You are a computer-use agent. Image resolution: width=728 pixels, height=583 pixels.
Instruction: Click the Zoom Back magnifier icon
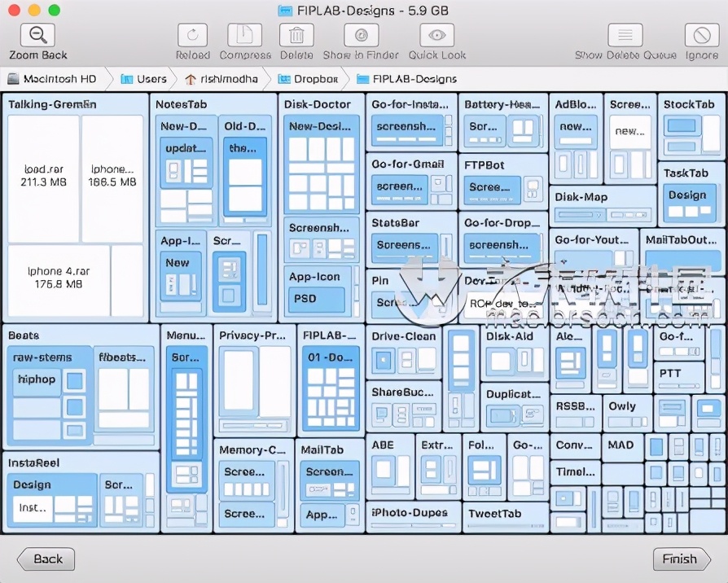(36, 35)
